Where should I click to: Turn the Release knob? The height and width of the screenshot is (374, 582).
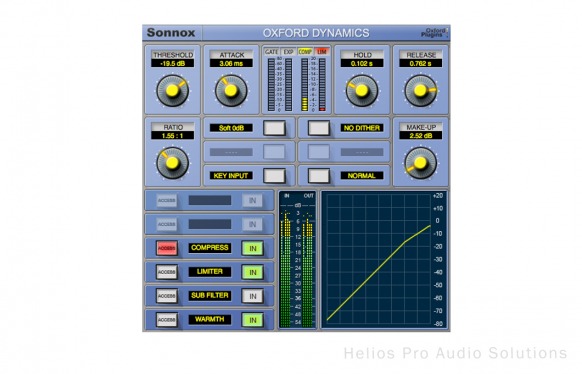421,91
